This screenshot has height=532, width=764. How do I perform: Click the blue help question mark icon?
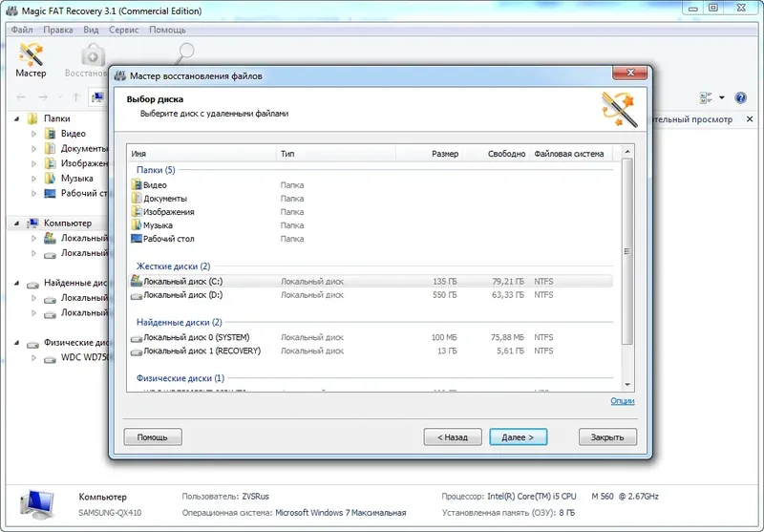(x=741, y=97)
